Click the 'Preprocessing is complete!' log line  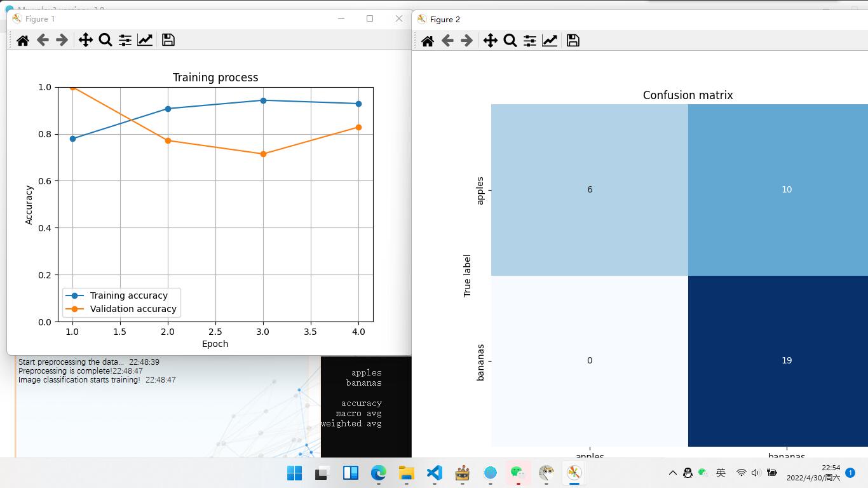tap(81, 371)
